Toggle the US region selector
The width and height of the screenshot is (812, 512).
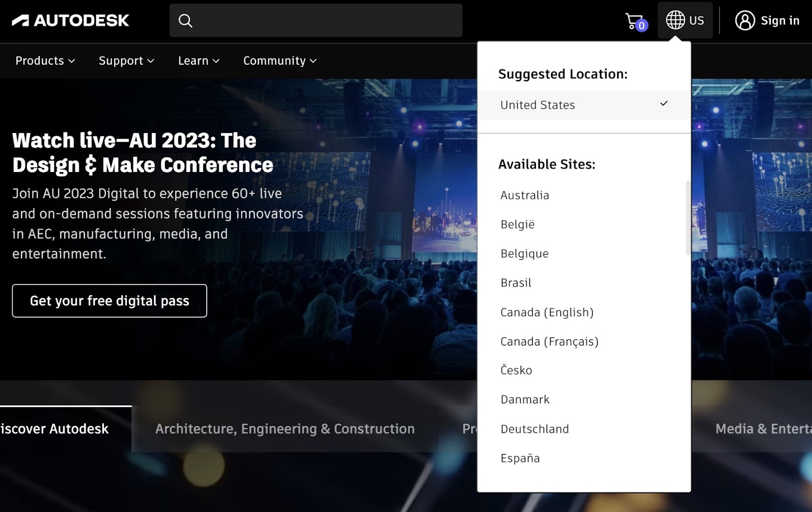point(685,20)
